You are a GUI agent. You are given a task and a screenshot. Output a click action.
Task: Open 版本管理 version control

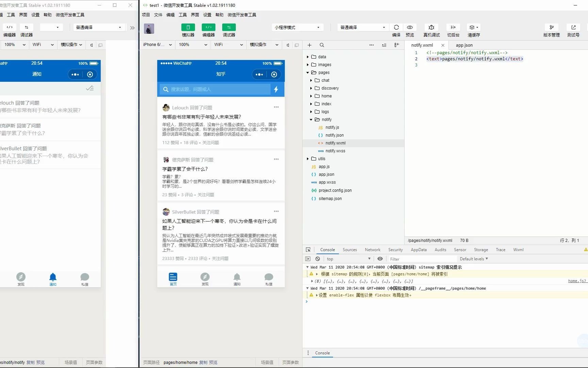[x=551, y=27]
